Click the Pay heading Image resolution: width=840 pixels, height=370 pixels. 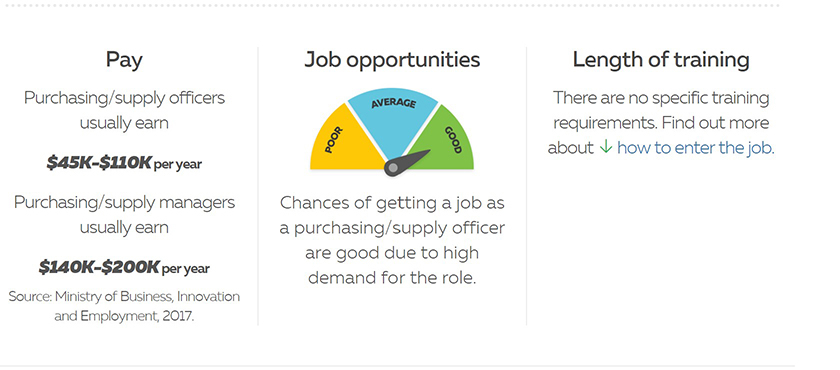click(x=124, y=60)
